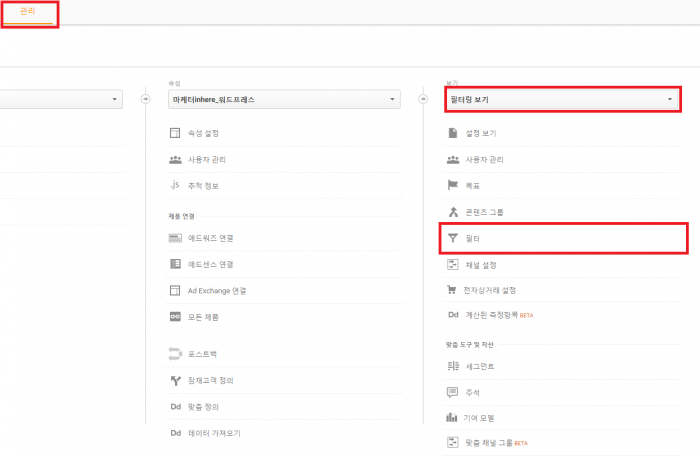
Task: Click the 포스트백 arrows icon
Action: (175, 354)
